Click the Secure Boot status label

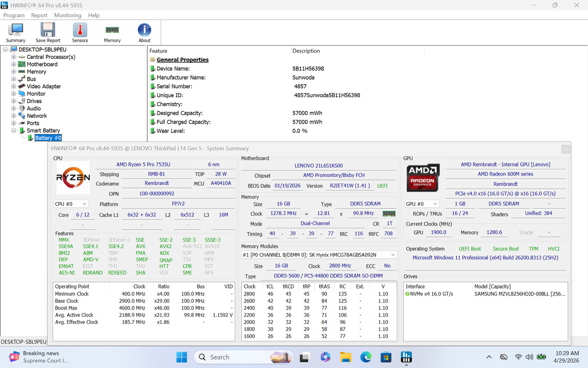[506, 249]
